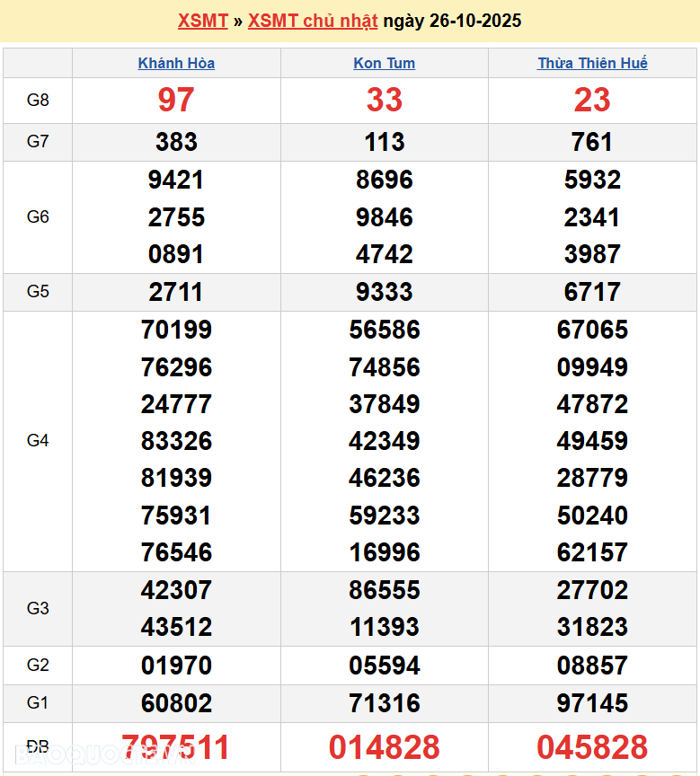This screenshot has height=776, width=700.
Task: Click Khánh Hòa G3 number 42307
Action: pos(176,590)
